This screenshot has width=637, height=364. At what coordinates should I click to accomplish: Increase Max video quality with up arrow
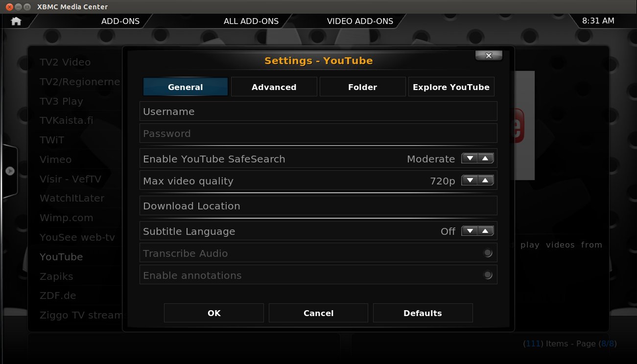tap(485, 181)
